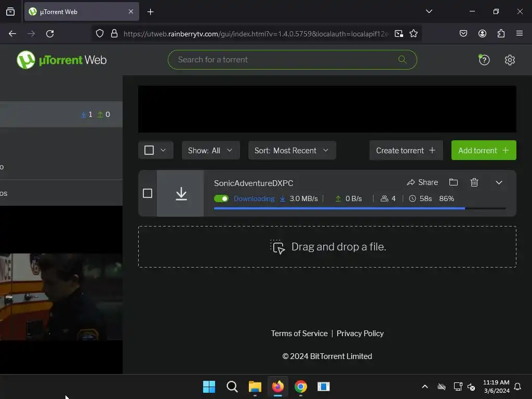Open the Firefox extensions puzzle icon
532x399 pixels.
tap(501, 34)
